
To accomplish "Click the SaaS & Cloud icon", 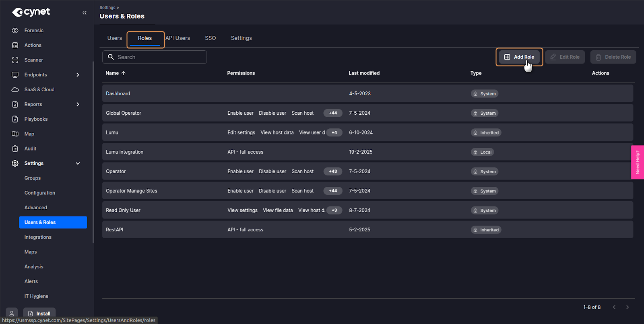I will click(x=15, y=89).
